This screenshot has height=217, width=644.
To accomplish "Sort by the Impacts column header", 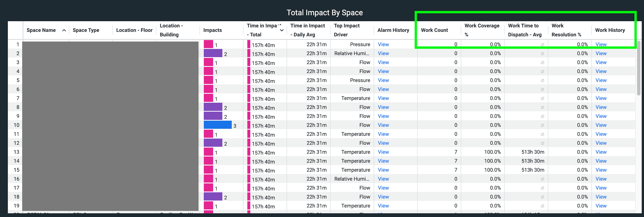I will 212,30.
